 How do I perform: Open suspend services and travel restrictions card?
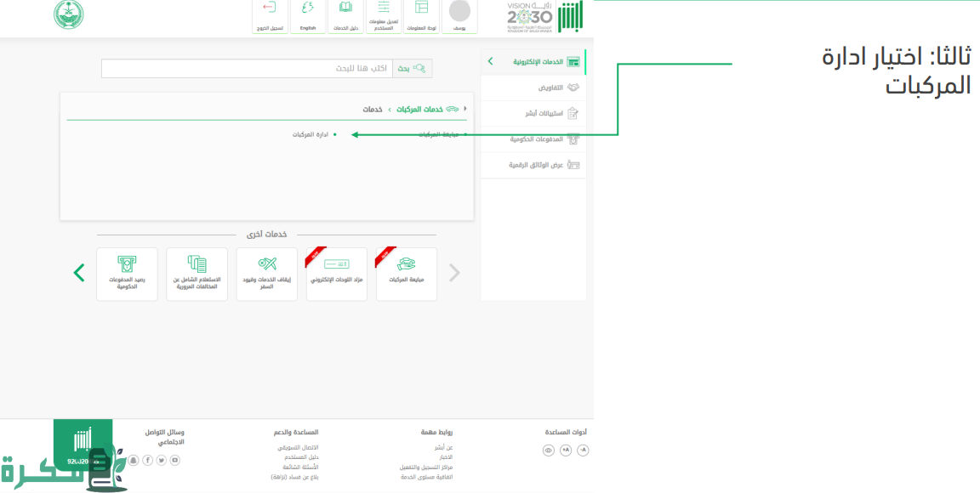(267, 274)
